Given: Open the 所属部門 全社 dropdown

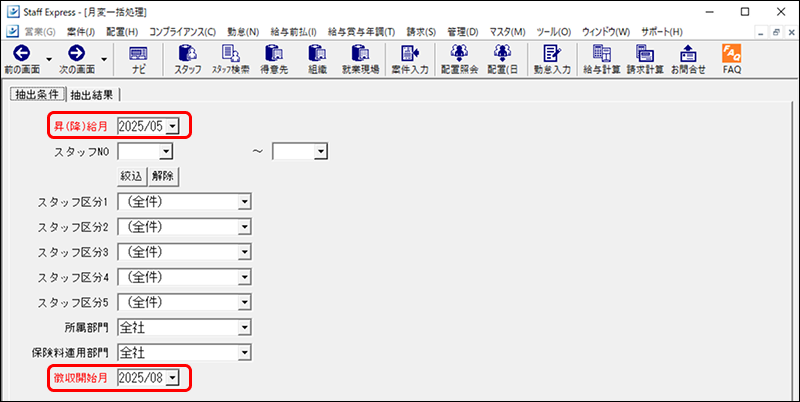Looking at the screenshot, I should pyautogui.click(x=245, y=328).
